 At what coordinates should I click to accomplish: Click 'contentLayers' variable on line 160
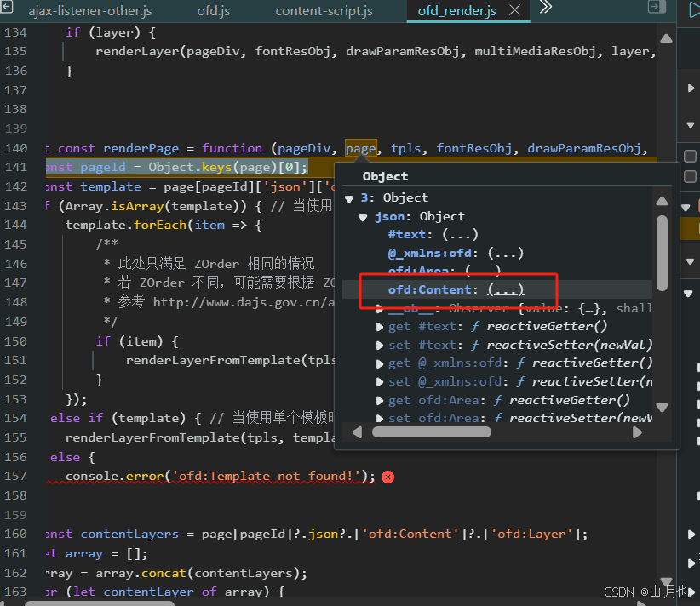point(129,535)
